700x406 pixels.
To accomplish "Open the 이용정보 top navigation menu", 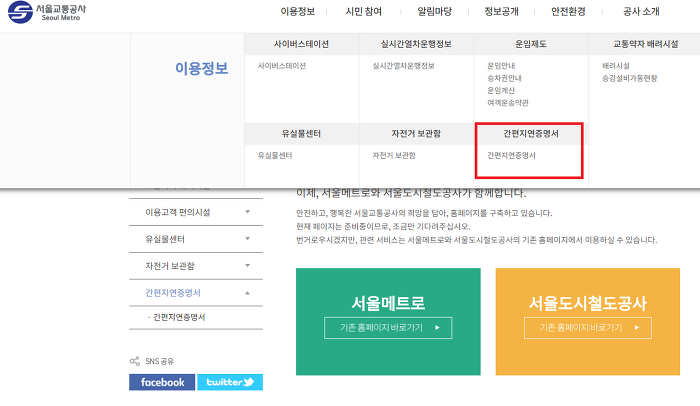I will pyautogui.click(x=297, y=12).
